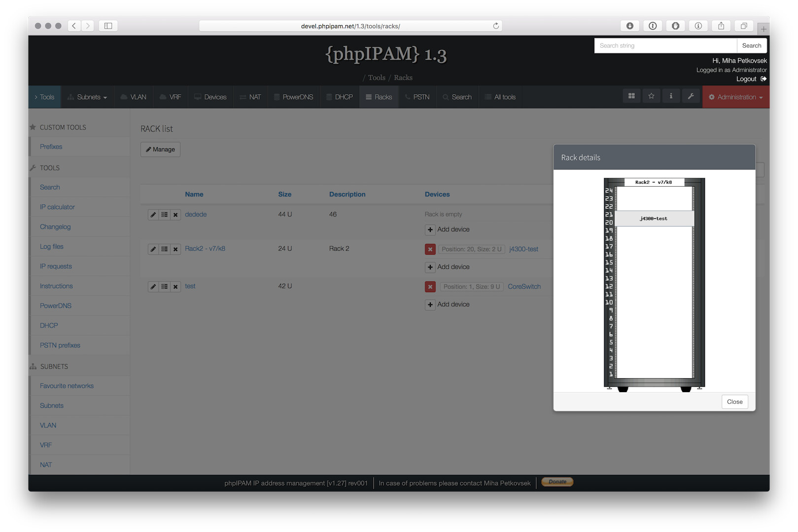Reload the page in Safari
Screen dimensions: 798x532
coord(496,26)
